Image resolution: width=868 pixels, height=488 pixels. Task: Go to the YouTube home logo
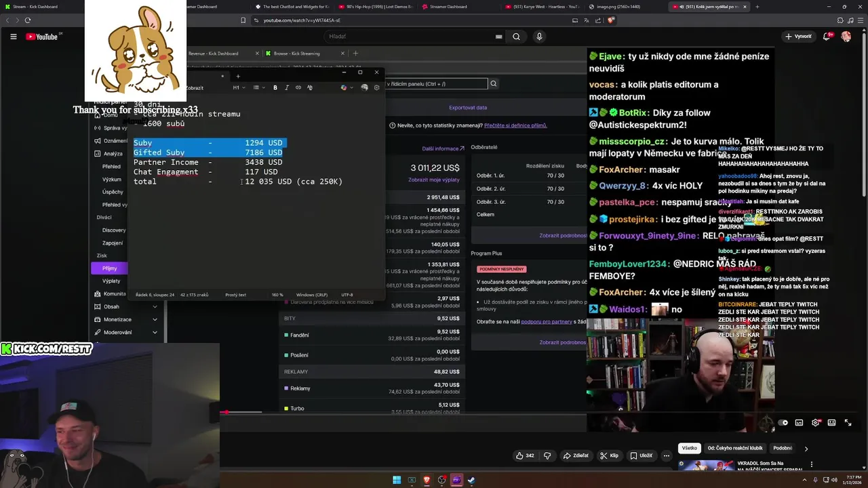click(42, 37)
